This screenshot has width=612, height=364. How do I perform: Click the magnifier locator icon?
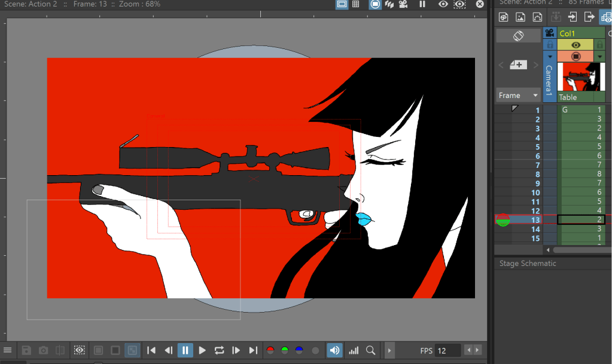point(371,350)
